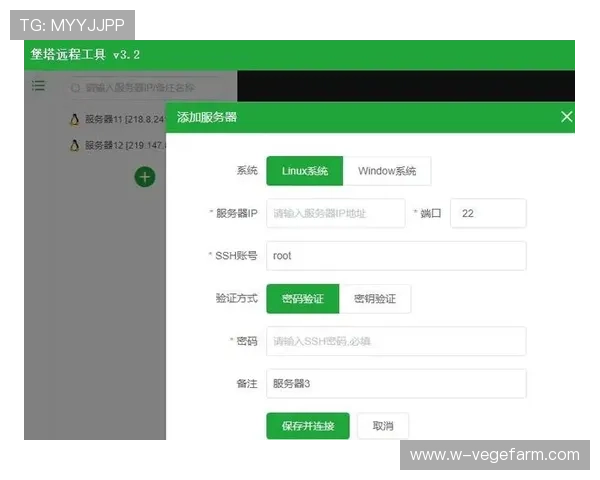This screenshot has width=600, height=480.
Task: Choose 密钥验证 authentication method
Action: click(375, 299)
